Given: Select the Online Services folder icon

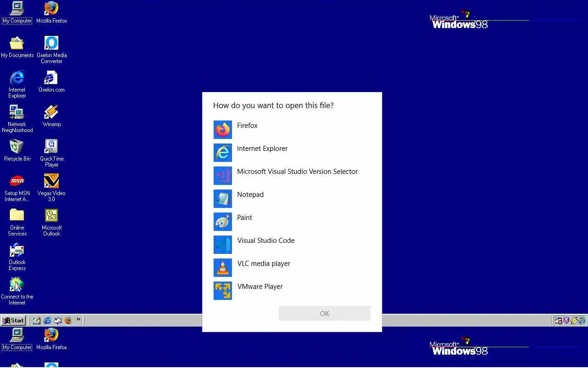Looking at the screenshot, I should 17,222.
